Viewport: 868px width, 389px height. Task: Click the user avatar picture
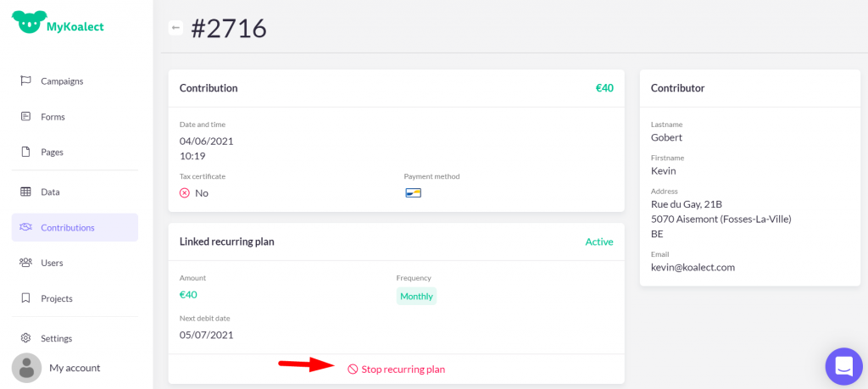tap(26, 368)
